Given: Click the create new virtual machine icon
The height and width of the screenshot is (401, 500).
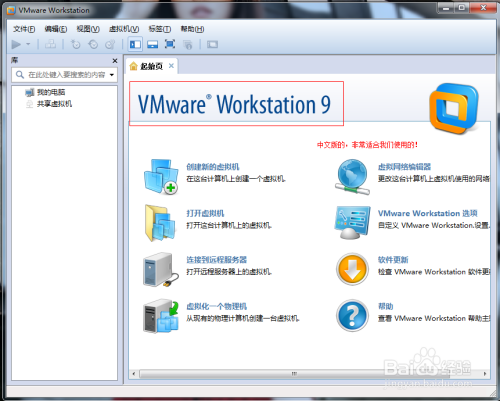Looking at the screenshot, I should 161,177.
